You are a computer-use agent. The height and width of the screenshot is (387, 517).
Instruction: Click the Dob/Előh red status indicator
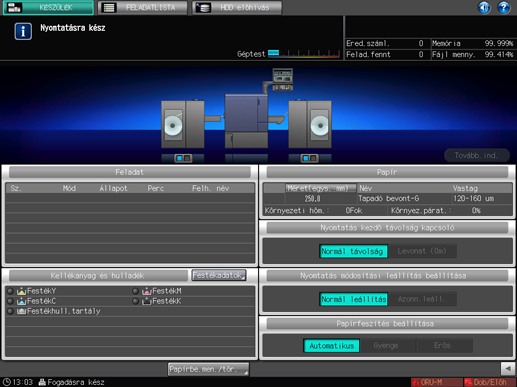coord(490,382)
